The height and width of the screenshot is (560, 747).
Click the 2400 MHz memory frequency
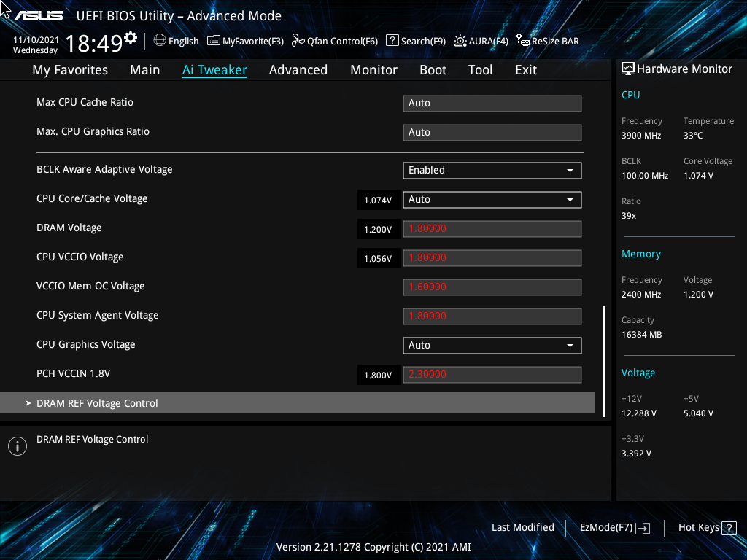640,295
